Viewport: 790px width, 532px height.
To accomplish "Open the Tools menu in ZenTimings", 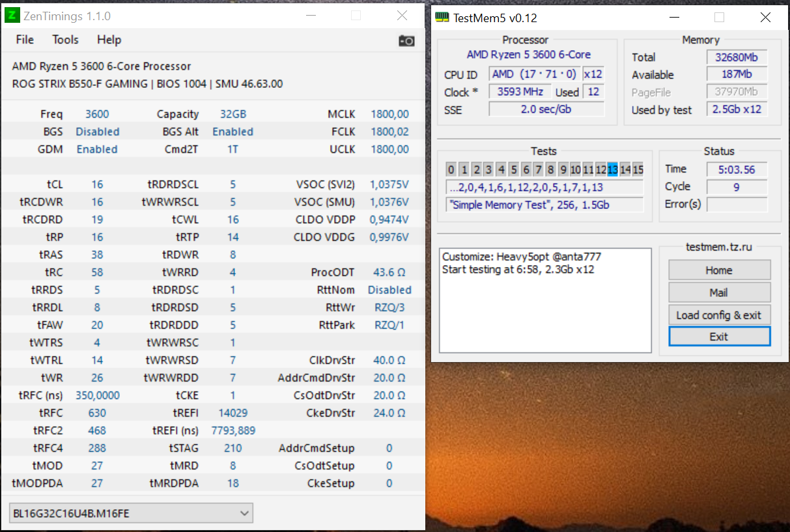I will click(65, 40).
